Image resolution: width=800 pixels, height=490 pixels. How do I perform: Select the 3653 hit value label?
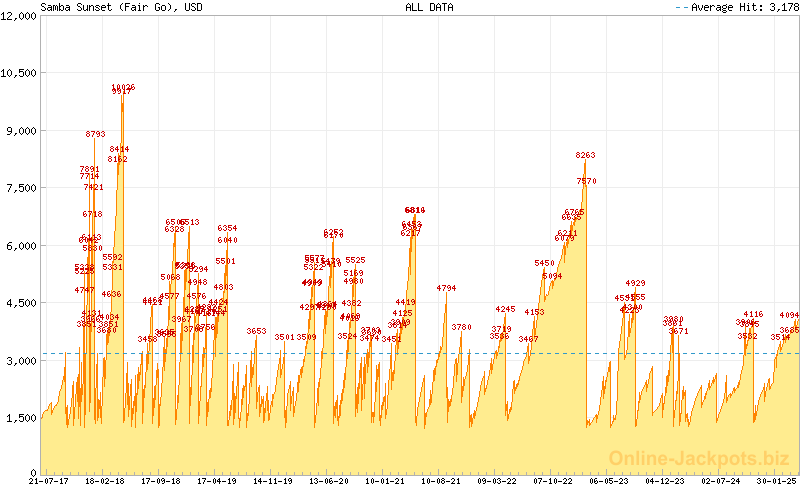[256, 331]
